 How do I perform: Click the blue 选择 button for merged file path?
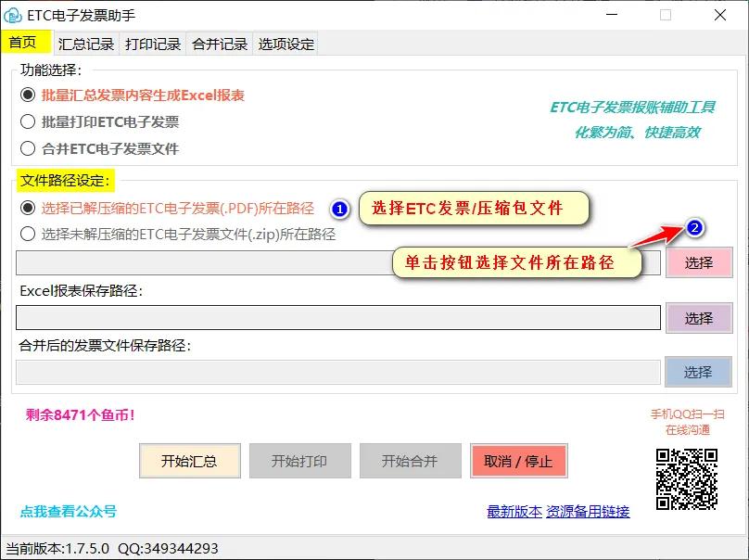(x=698, y=372)
